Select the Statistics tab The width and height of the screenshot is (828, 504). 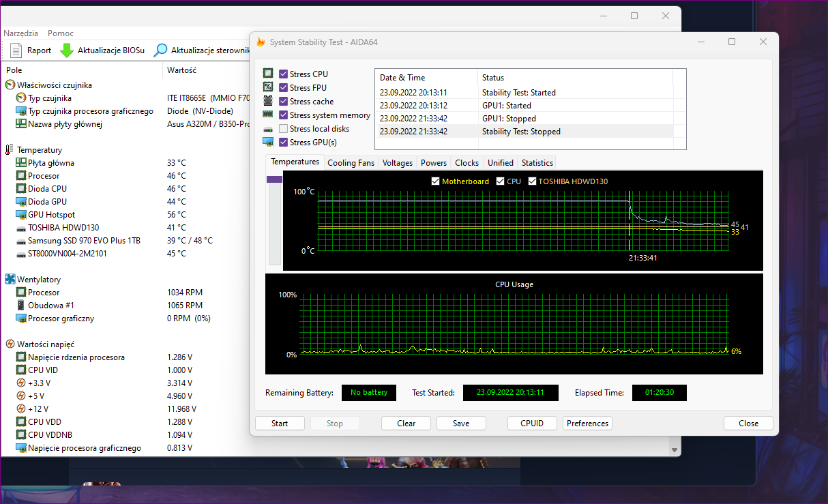537,163
